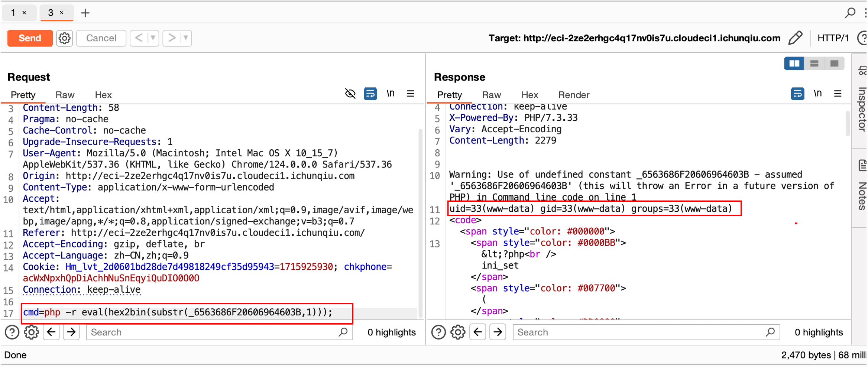Click the Origin header line
Screen dimensions: 868x367
click(x=189, y=176)
